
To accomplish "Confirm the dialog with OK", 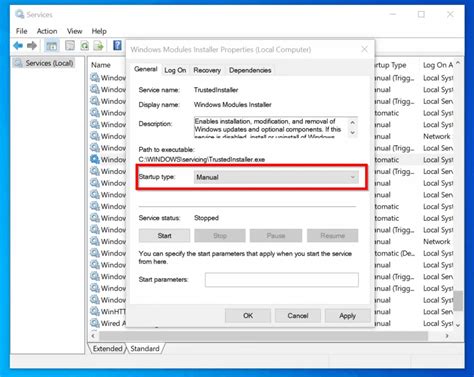I will point(248,316).
